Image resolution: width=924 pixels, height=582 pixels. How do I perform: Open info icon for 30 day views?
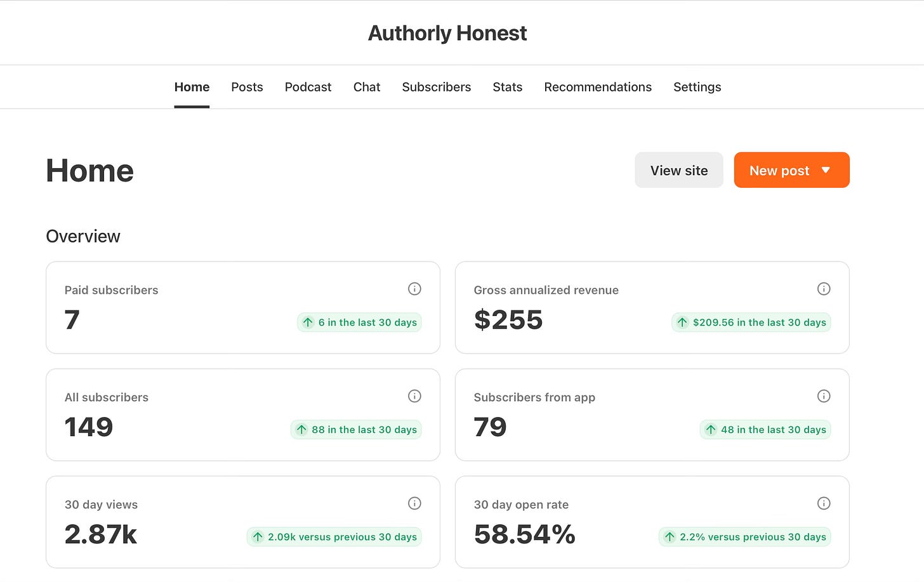coord(414,503)
